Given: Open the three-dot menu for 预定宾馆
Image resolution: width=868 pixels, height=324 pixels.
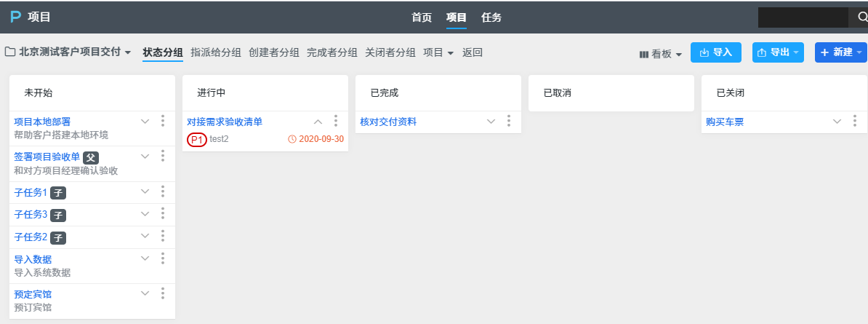Looking at the screenshot, I should (163, 293).
